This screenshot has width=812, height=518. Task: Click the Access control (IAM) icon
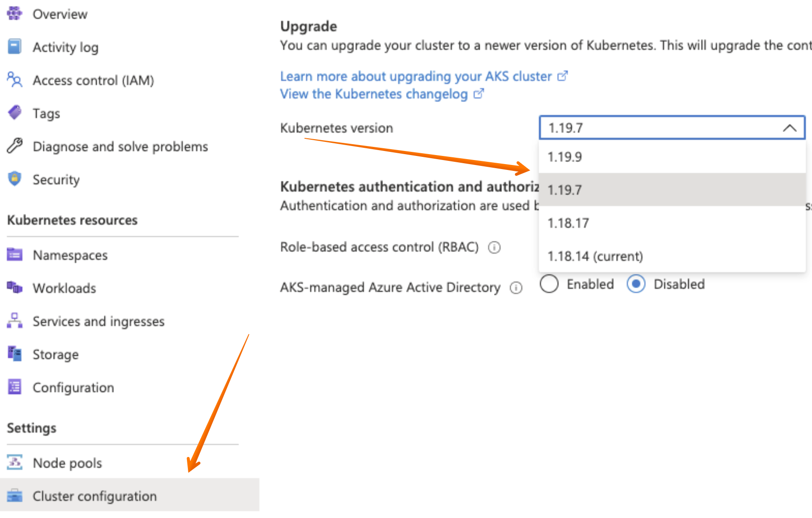click(14, 80)
